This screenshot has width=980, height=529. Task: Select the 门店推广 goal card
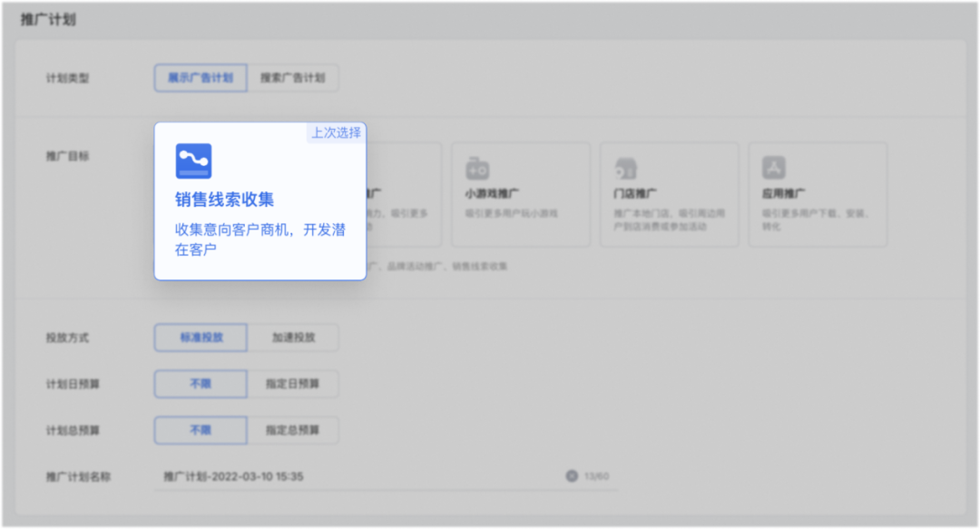pyautogui.click(x=670, y=194)
